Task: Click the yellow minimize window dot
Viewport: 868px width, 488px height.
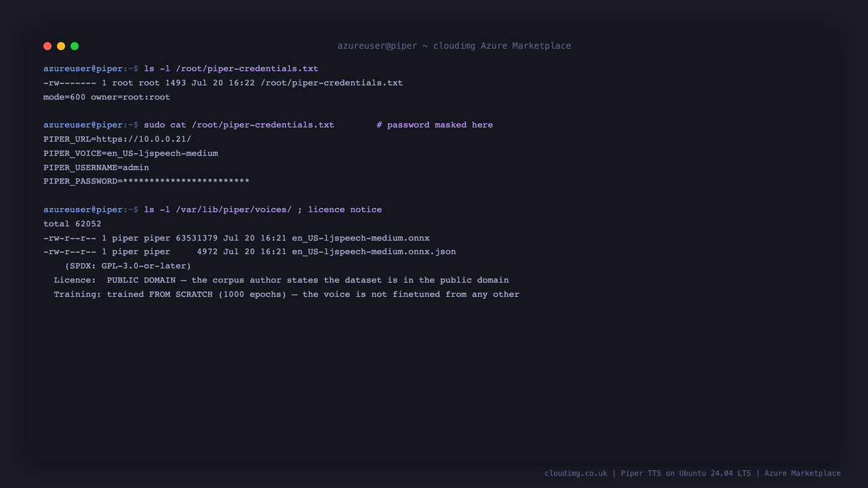Action: [61, 46]
